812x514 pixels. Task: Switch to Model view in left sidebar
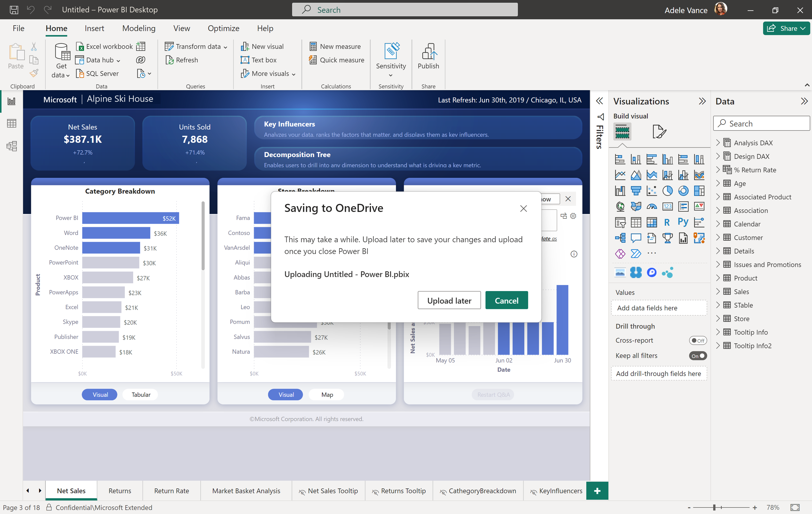pos(11,146)
